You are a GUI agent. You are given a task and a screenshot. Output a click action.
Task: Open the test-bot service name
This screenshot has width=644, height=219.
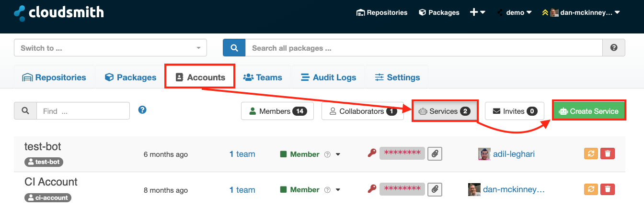[43, 147]
